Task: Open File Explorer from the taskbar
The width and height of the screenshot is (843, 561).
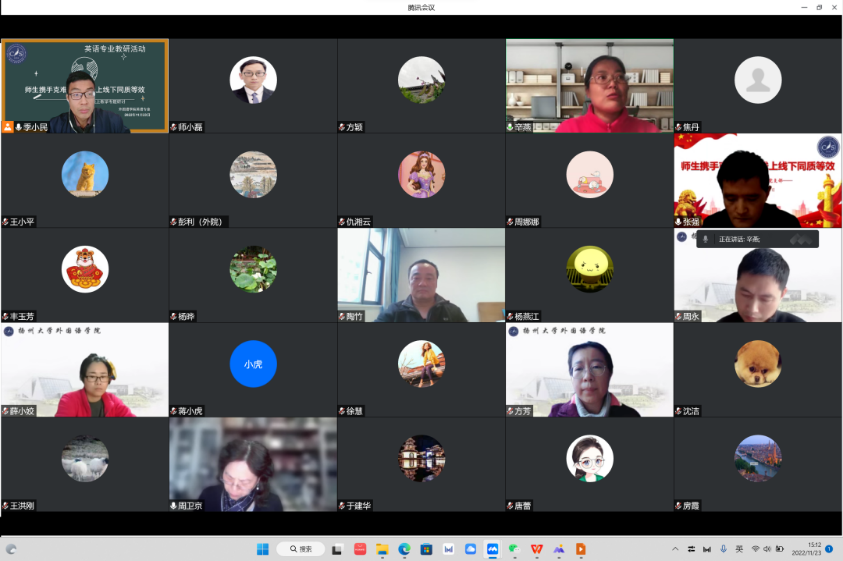Action: pyautogui.click(x=382, y=549)
